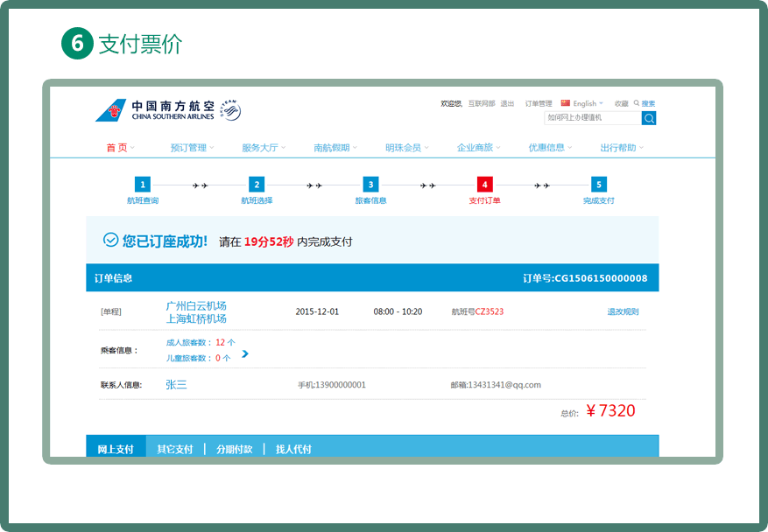Expand the 预订管理 menu
768x532 pixels.
pyautogui.click(x=192, y=148)
